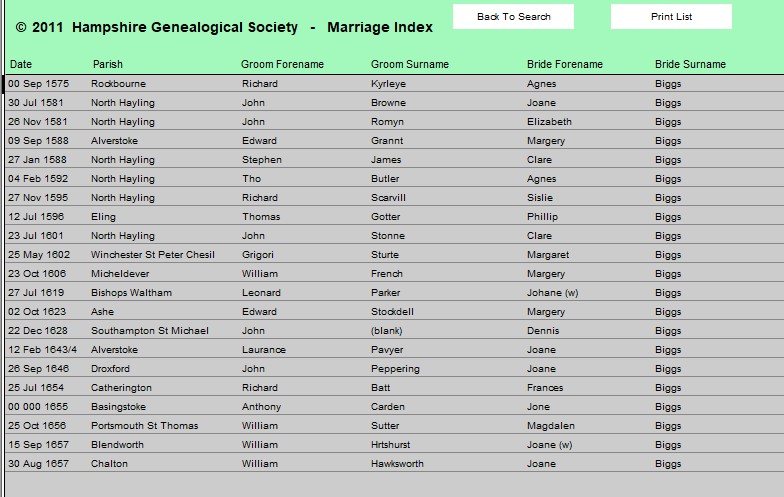Select bride forename Magdalen
This screenshot has height=497, width=784.
(550, 426)
